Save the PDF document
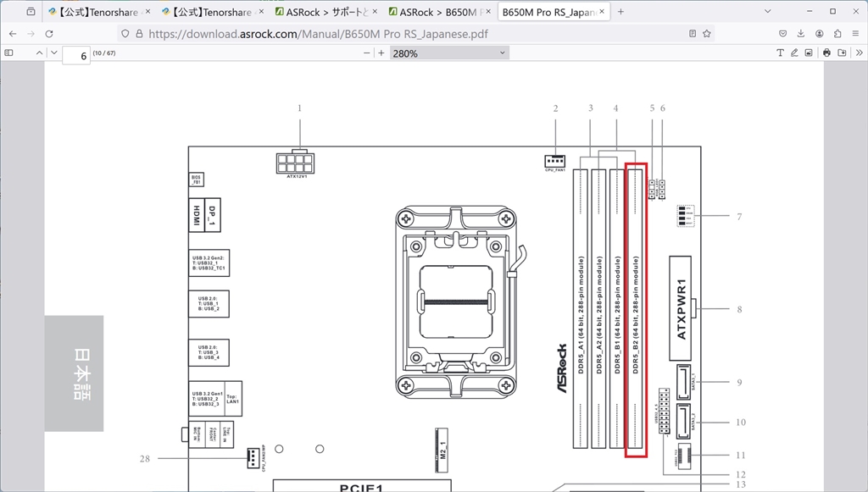 pos(842,53)
